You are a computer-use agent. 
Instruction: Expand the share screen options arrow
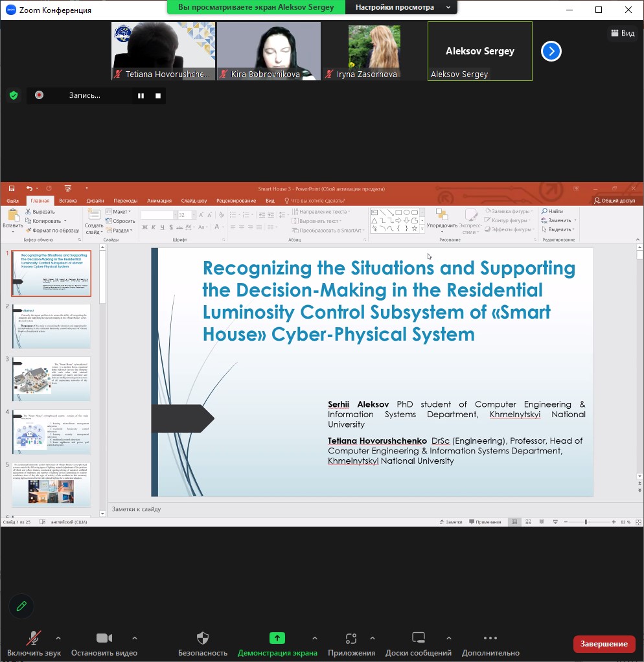[315, 638]
